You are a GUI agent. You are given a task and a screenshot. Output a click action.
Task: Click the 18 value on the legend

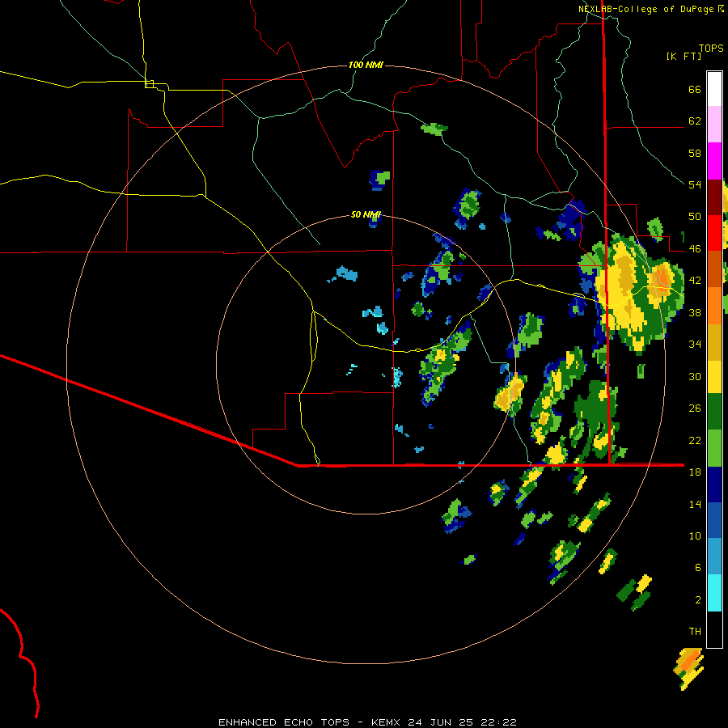point(695,472)
